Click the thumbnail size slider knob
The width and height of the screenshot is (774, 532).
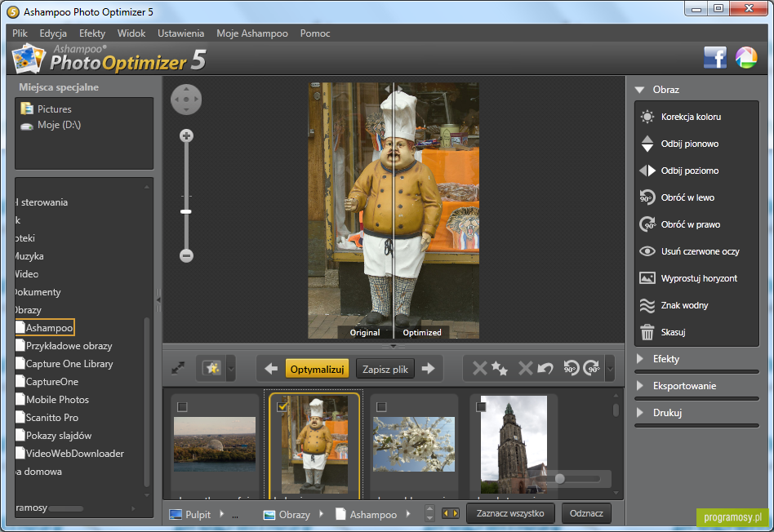(x=560, y=478)
